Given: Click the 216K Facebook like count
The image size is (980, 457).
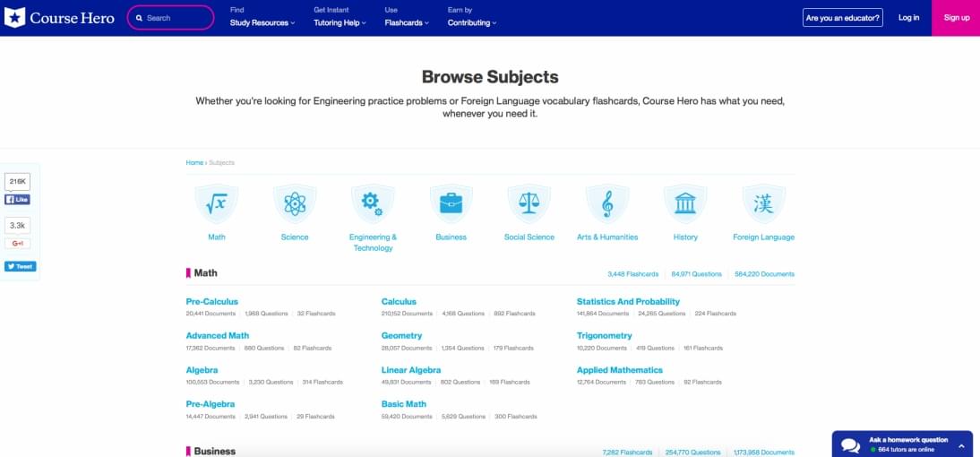Looking at the screenshot, I should click(18, 181).
